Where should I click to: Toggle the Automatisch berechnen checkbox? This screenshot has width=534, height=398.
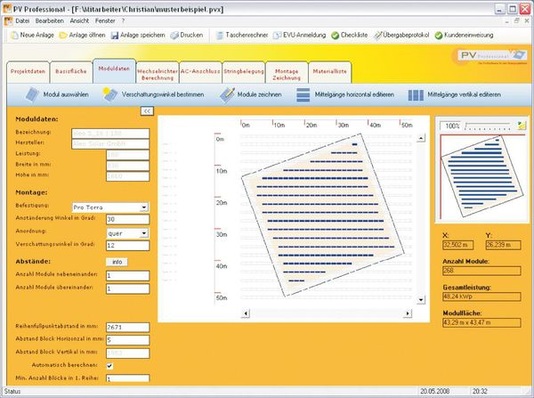click(x=110, y=366)
